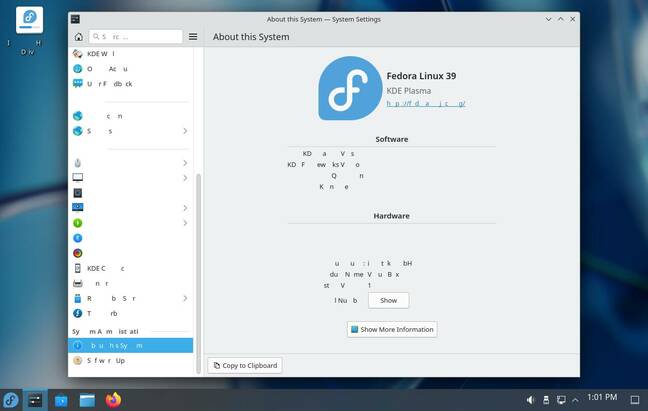Image resolution: width=648 pixels, height=411 pixels.
Task: Click the sidebar vertical scrollbar
Action: [x=198, y=273]
